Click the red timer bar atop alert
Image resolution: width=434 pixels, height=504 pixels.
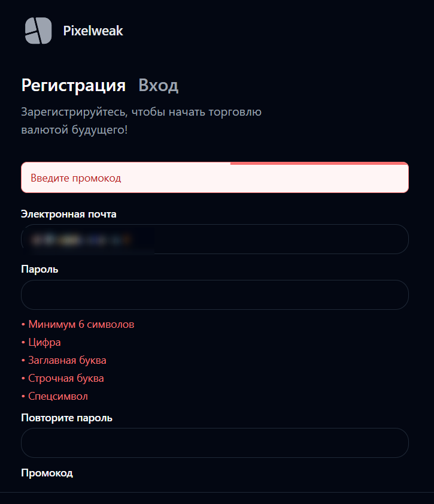click(x=318, y=163)
